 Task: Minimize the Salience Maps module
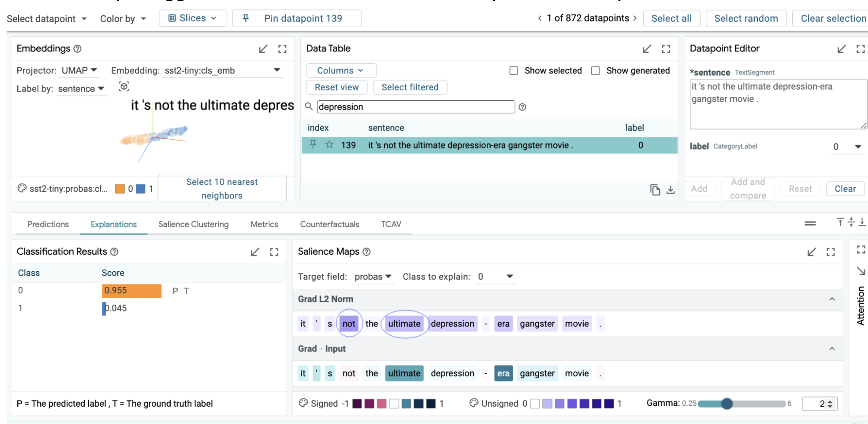point(811,252)
